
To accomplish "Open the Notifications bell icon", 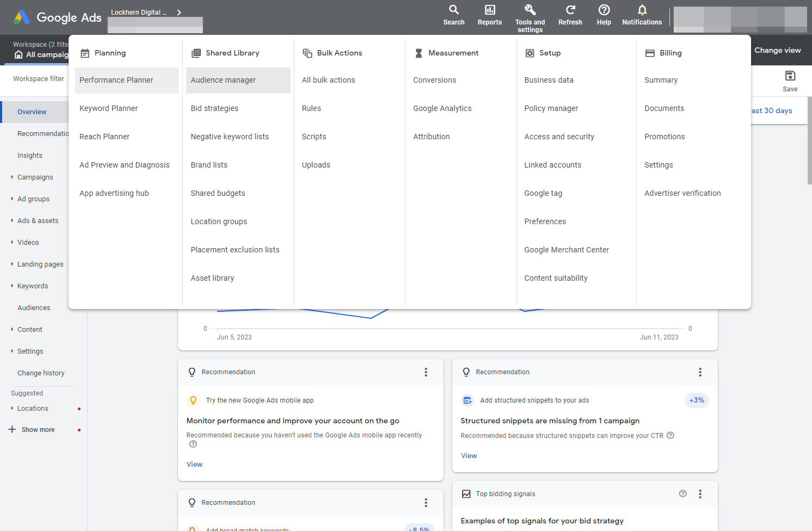I will (x=642, y=10).
